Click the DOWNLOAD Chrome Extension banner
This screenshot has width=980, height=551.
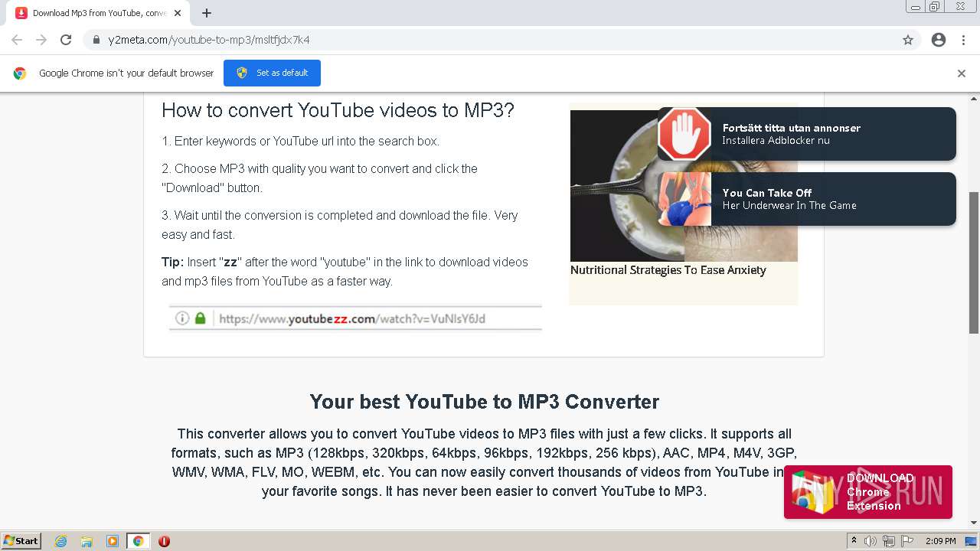[x=868, y=492]
